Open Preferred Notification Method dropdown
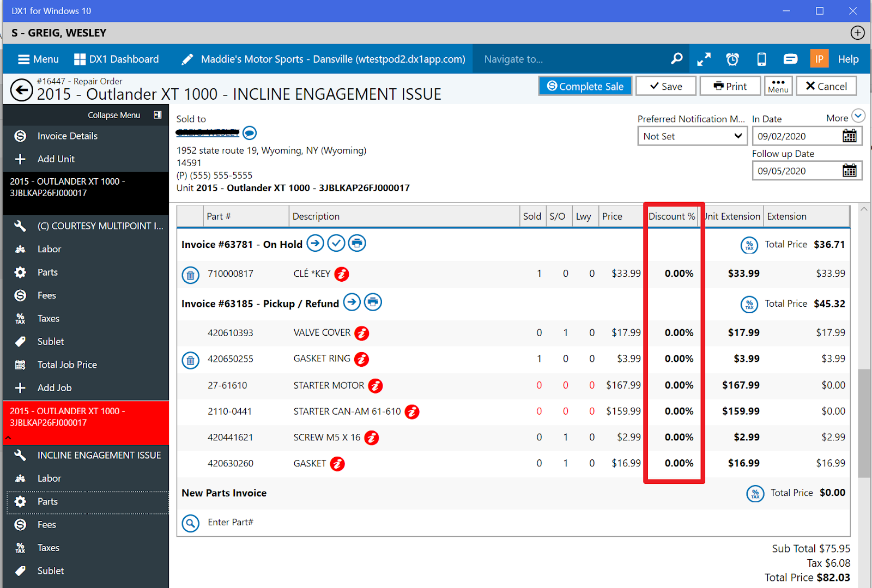This screenshot has height=588, width=872. 692,136
